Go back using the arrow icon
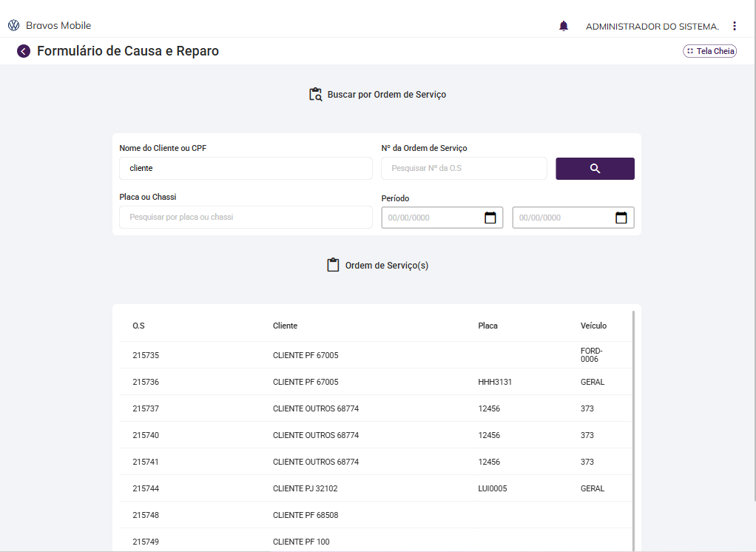 point(24,51)
